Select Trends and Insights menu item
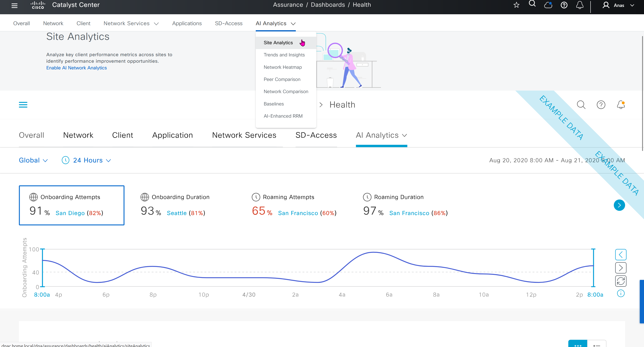The height and width of the screenshot is (347, 644). click(x=284, y=55)
